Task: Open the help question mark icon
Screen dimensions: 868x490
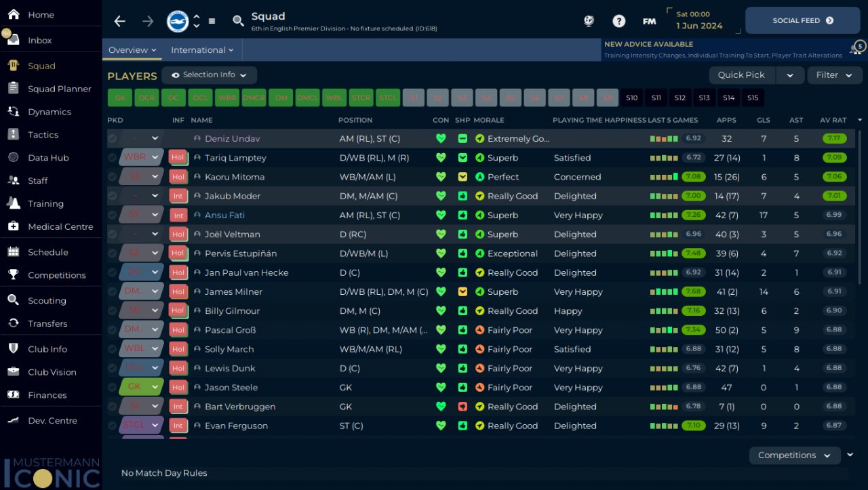Action: point(618,21)
